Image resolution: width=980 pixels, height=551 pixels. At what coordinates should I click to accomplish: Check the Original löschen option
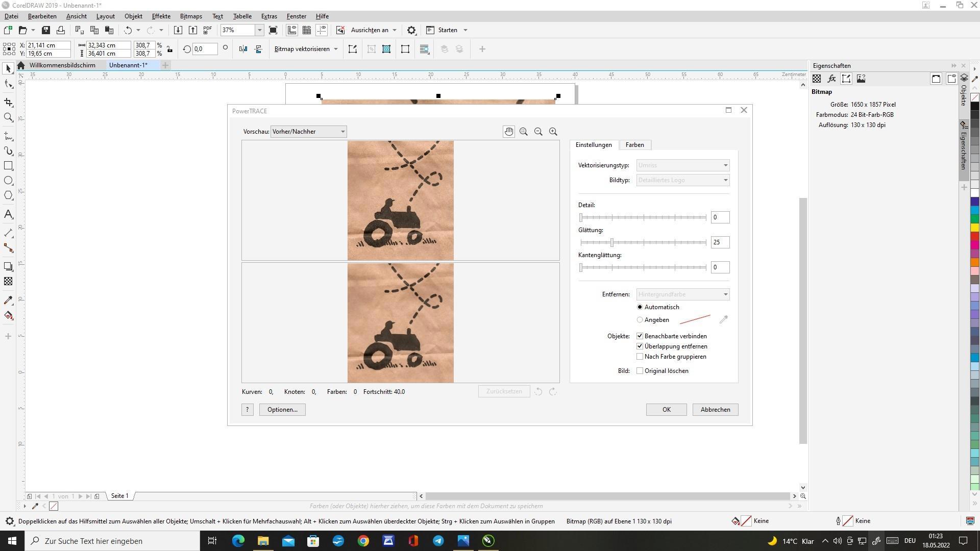click(640, 371)
